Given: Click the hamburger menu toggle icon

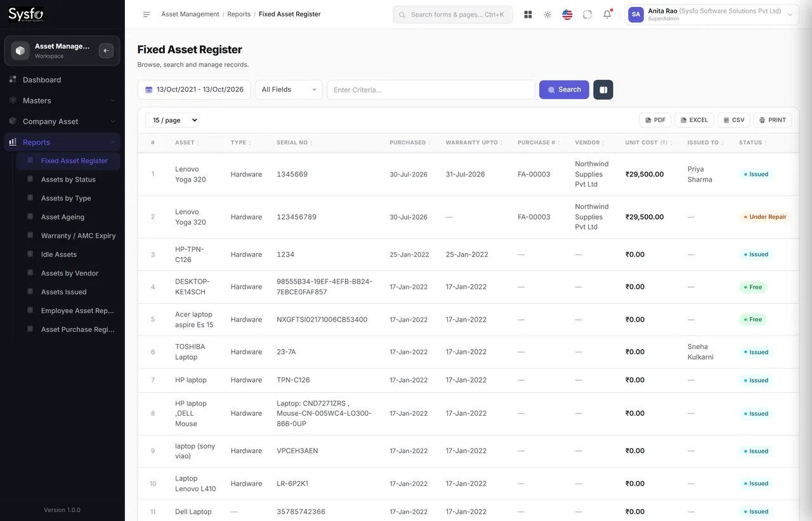Looking at the screenshot, I should 147,15.
